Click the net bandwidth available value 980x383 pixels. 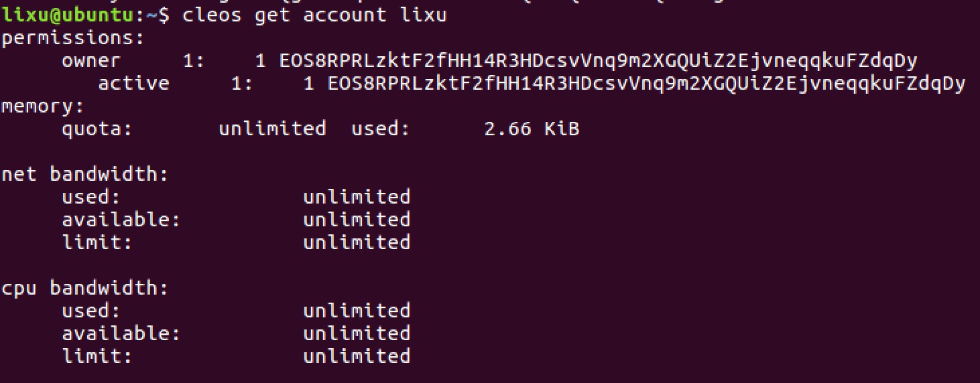point(357,220)
